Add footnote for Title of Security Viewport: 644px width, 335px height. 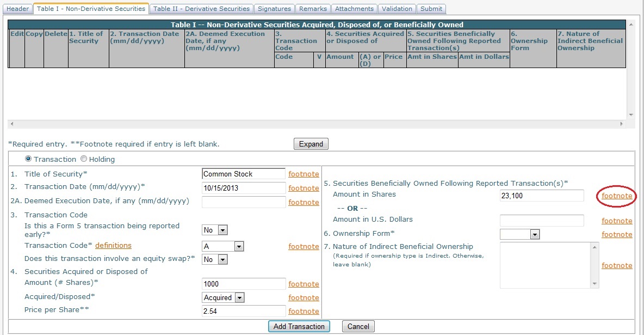[x=304, y=174]
